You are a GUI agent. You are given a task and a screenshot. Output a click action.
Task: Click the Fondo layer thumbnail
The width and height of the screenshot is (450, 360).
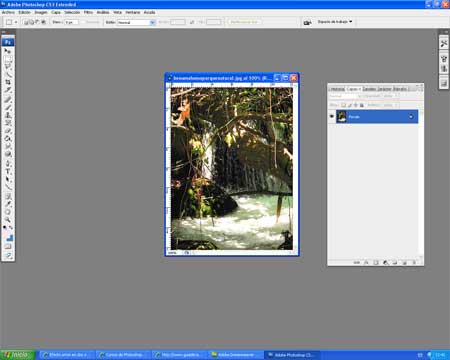coord(341,117)
